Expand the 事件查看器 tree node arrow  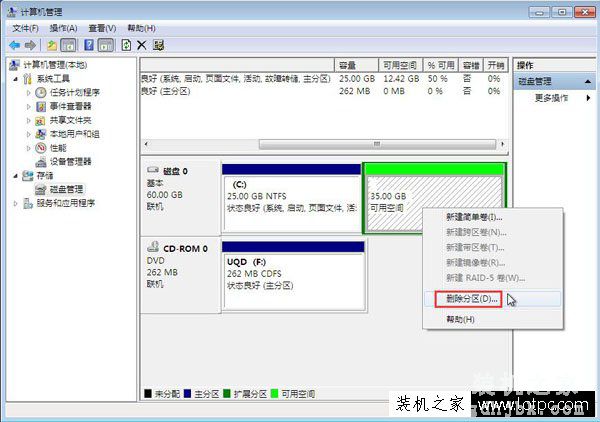click(x=29, y=107)
